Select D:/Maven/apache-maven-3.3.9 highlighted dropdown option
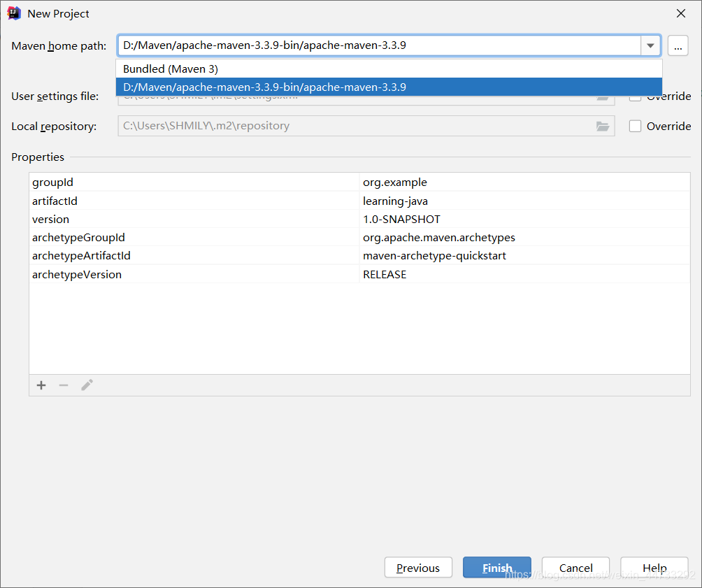702x588 pixels. [389, 87]
